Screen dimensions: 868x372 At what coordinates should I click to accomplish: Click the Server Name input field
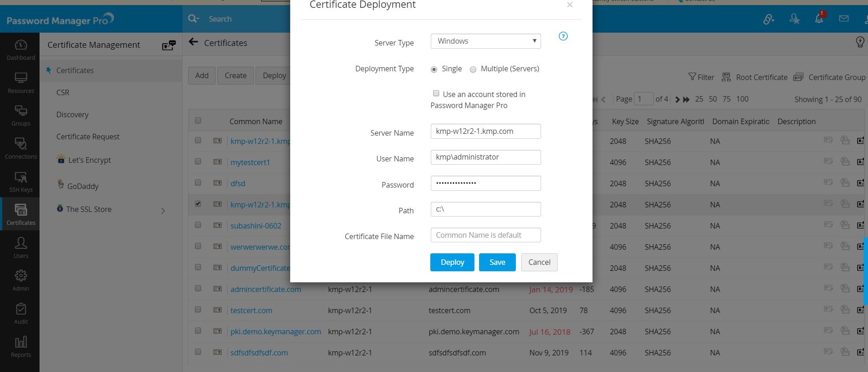485,131
